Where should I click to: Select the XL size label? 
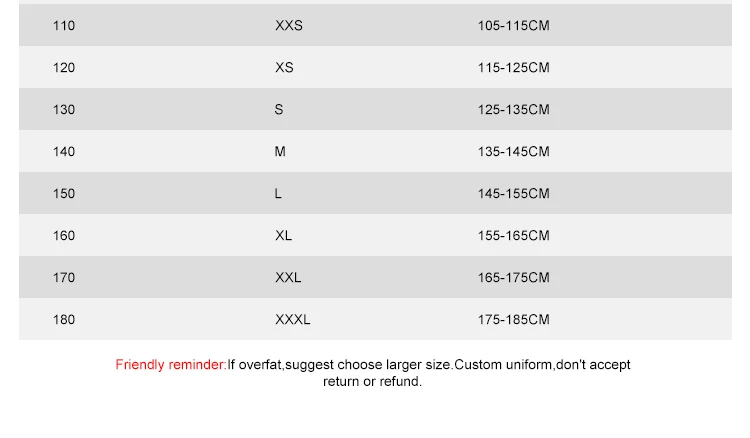pyautogui.click(x=283, y=236)
